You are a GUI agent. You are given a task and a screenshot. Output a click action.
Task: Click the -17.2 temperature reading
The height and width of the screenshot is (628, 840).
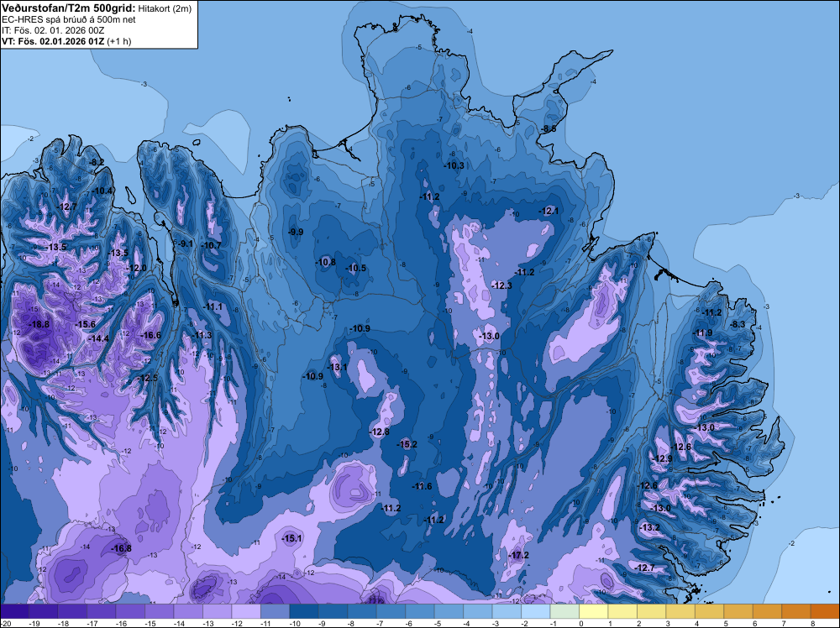(519, 555)
